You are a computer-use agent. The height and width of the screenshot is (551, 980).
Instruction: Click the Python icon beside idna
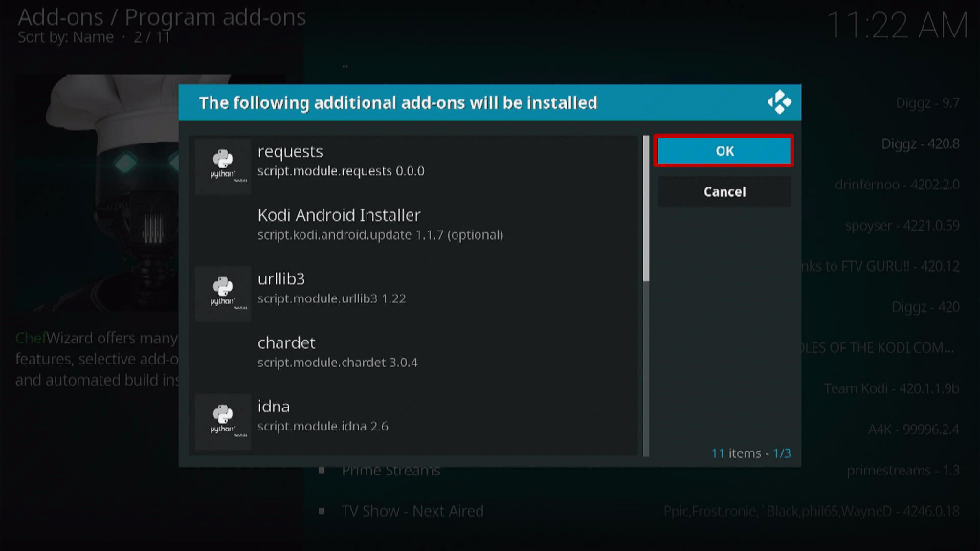[222, 421]
